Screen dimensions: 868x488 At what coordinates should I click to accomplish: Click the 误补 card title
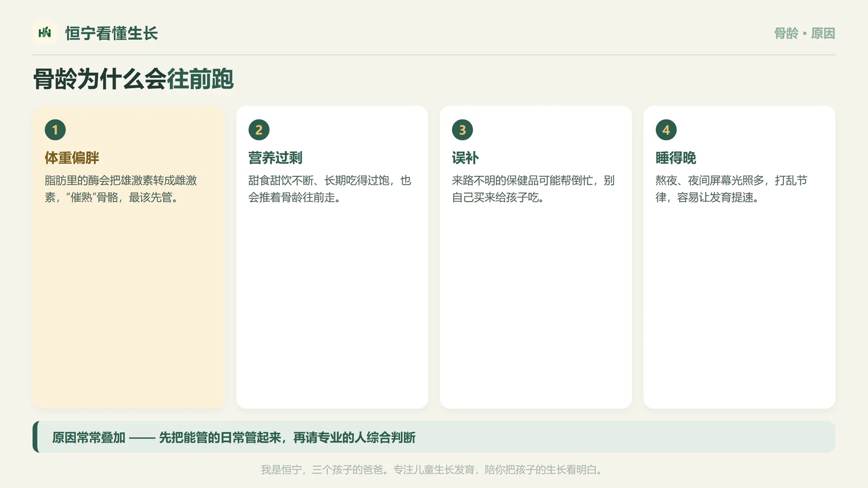[x=465, y=158]
